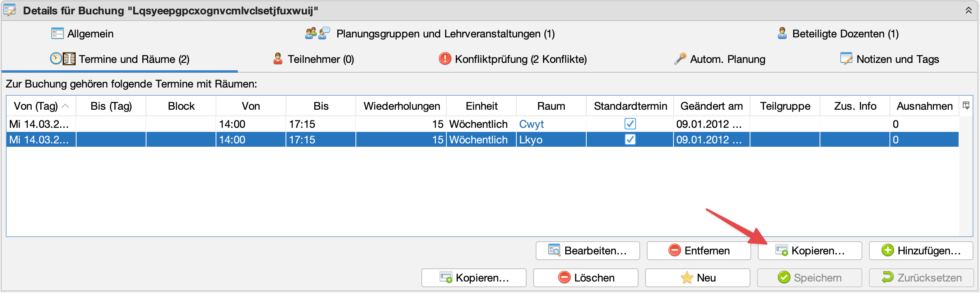The image size is (980, 293).
Task: Click the Bearbeiten magnifier icon
Action: (x=554, y=250)
